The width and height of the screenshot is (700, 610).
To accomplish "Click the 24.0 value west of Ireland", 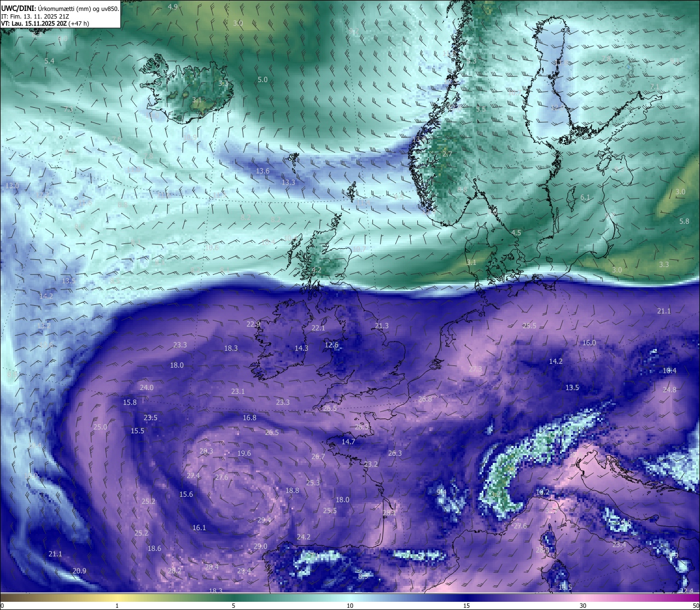I will (147, 387).
